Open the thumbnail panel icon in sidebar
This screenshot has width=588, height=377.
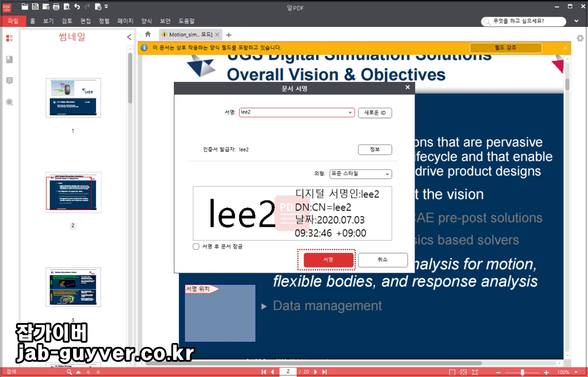tap(9, 38)
